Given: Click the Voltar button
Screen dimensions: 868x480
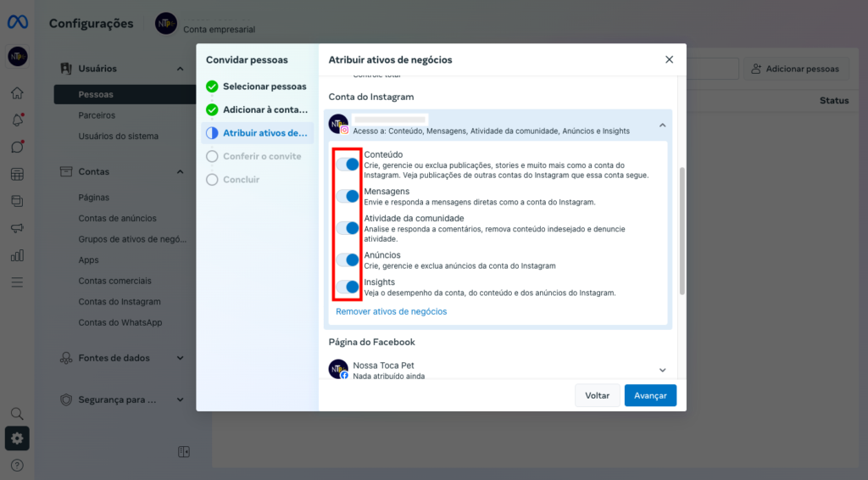Looking at the screenshot, I should tap(598, 395).
